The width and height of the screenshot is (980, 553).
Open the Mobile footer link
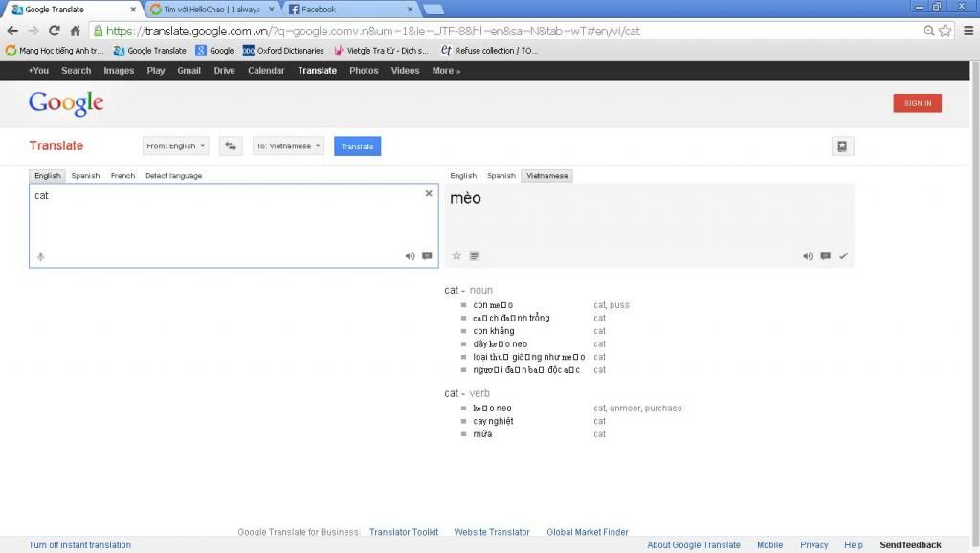click(770, 545)
